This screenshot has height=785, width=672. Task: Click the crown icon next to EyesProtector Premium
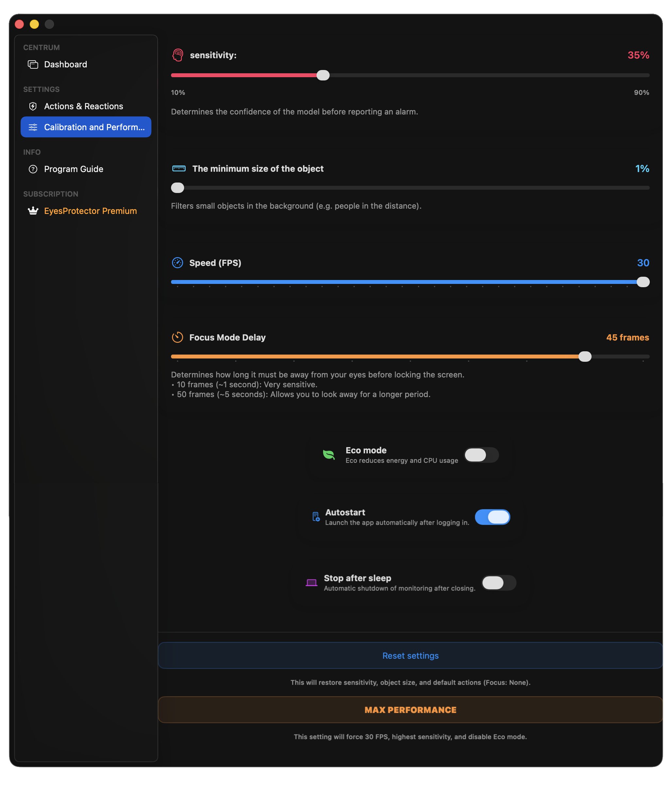click(x=33, y=211)
